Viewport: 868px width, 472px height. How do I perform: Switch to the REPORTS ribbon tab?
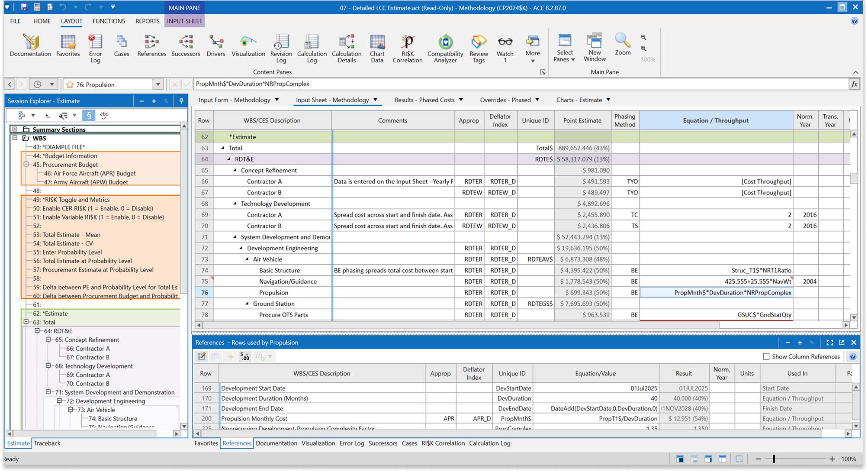pos(147,21)
